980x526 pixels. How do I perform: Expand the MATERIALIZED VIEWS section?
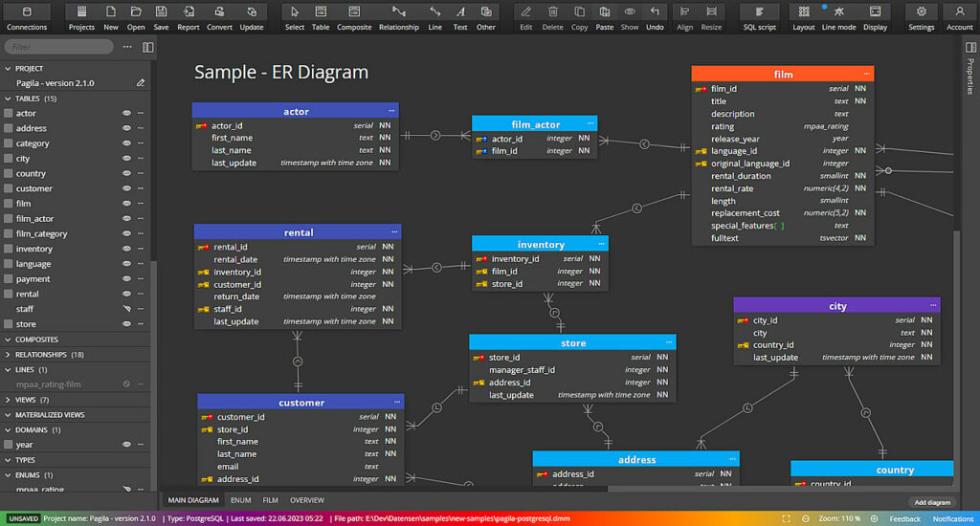tap(8, 415)
